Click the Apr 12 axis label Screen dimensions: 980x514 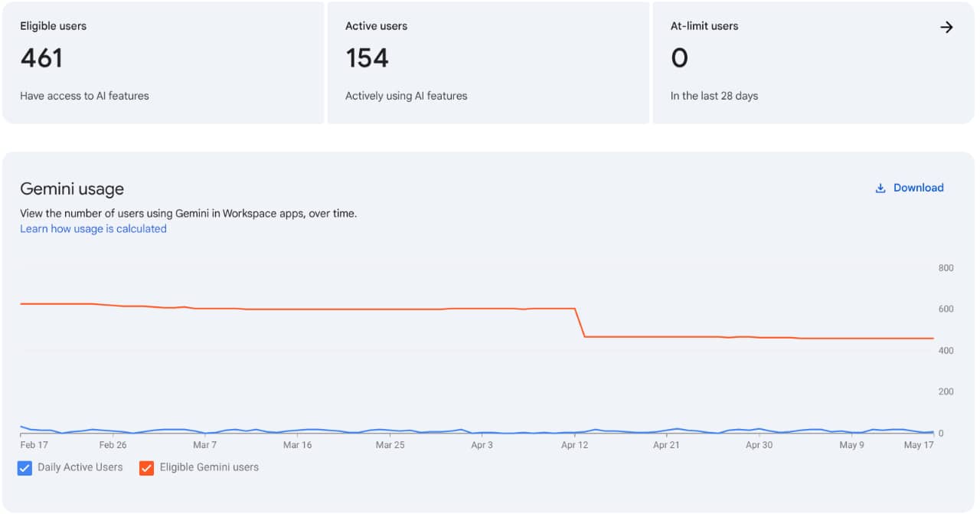pos(574,444)
